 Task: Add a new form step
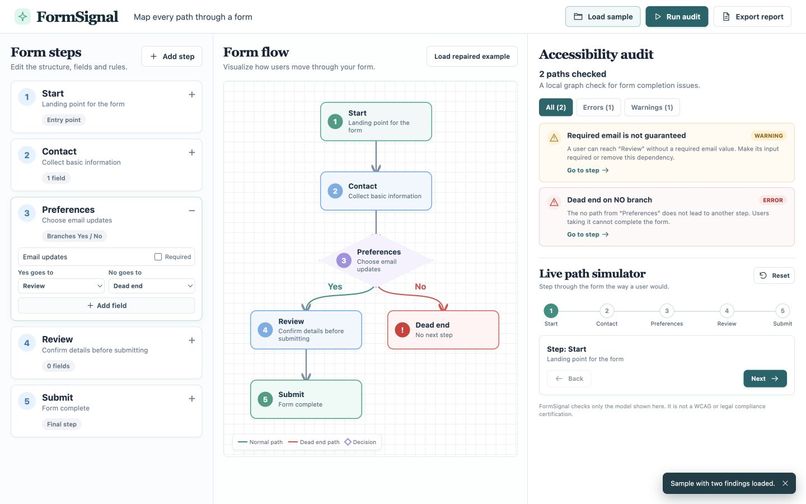(172, 57)
